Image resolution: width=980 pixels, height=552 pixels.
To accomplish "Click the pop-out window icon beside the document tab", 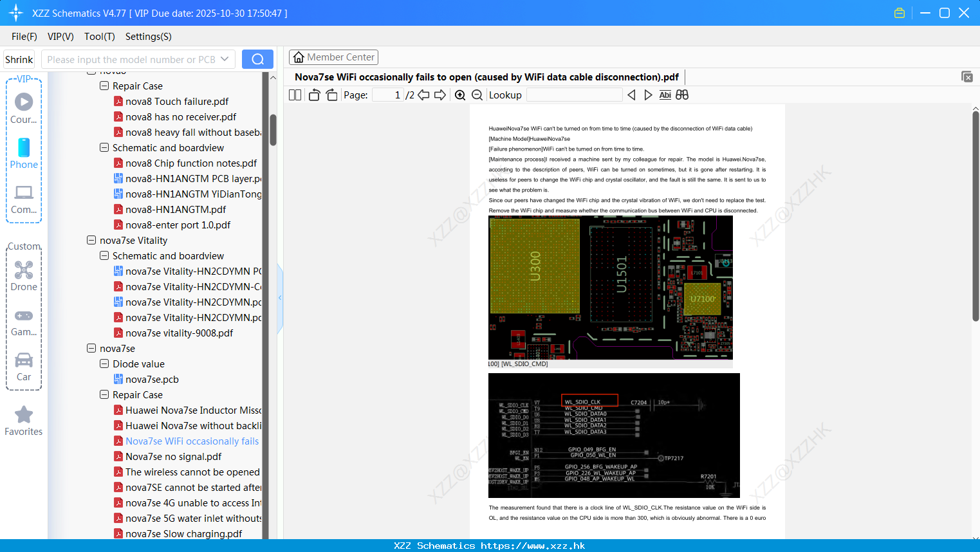I will tap(966, 77).
